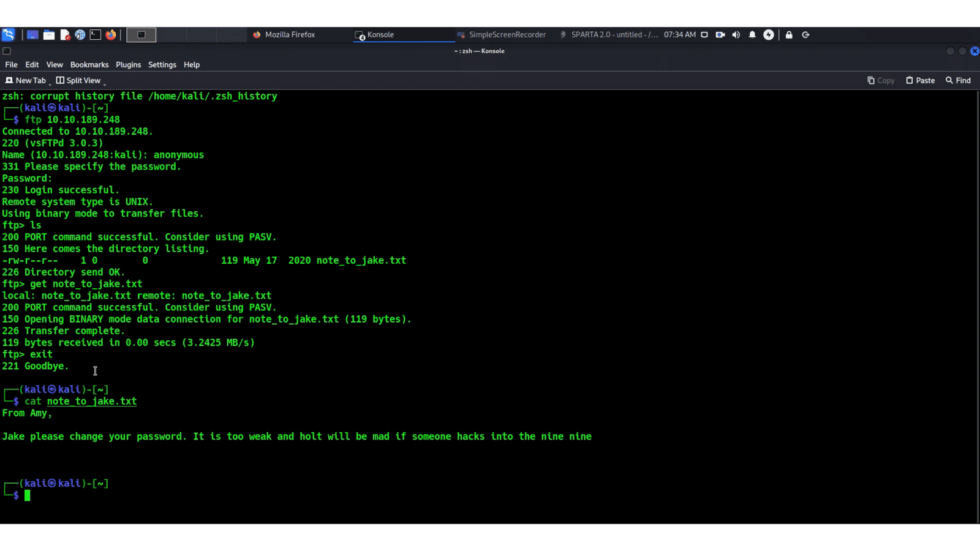Open the web browser globe icon
980x551 pixels.
tap(80, 35)
